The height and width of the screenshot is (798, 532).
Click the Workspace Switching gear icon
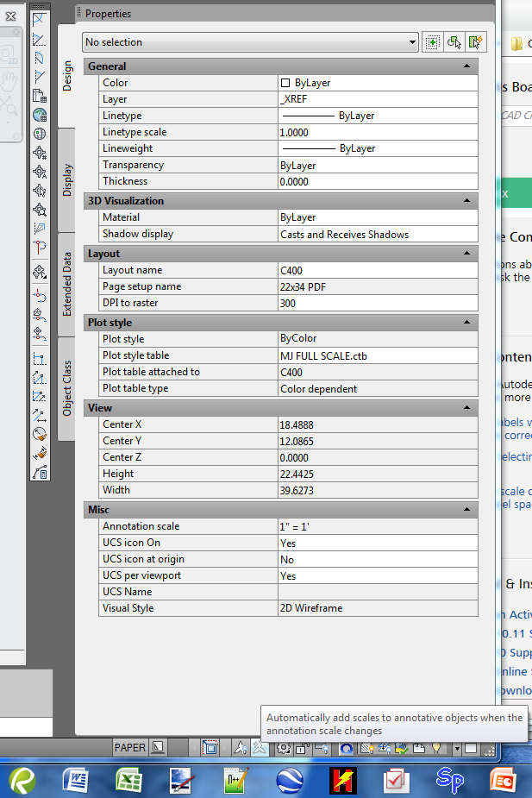pos(284,748)
